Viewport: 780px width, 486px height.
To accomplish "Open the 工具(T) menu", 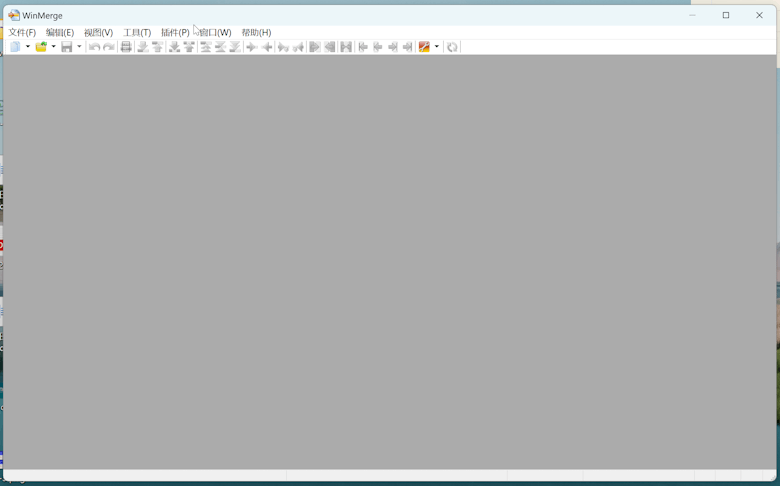I will point(137,32).
